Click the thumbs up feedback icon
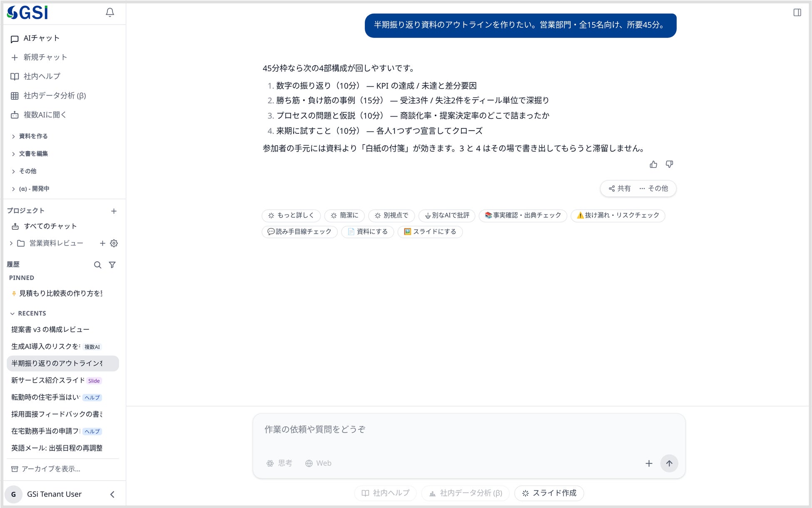Screen dimensions: 812x508 (653, 165)
